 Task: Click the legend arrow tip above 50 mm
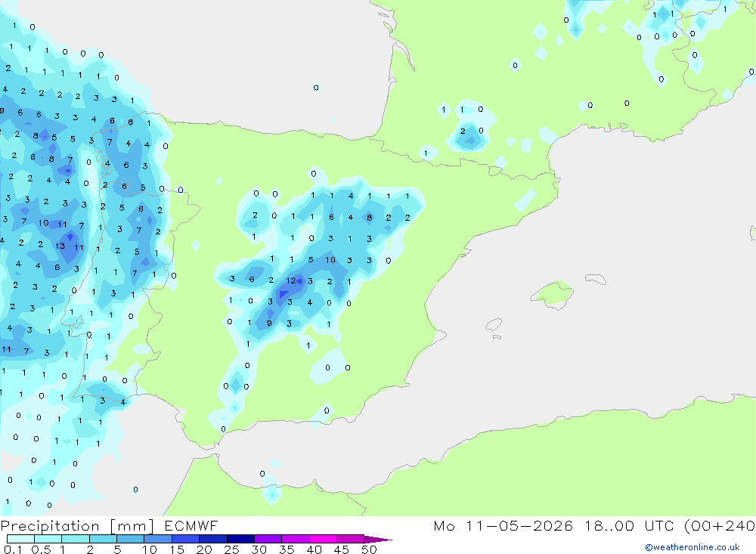(x=378, y=540)
